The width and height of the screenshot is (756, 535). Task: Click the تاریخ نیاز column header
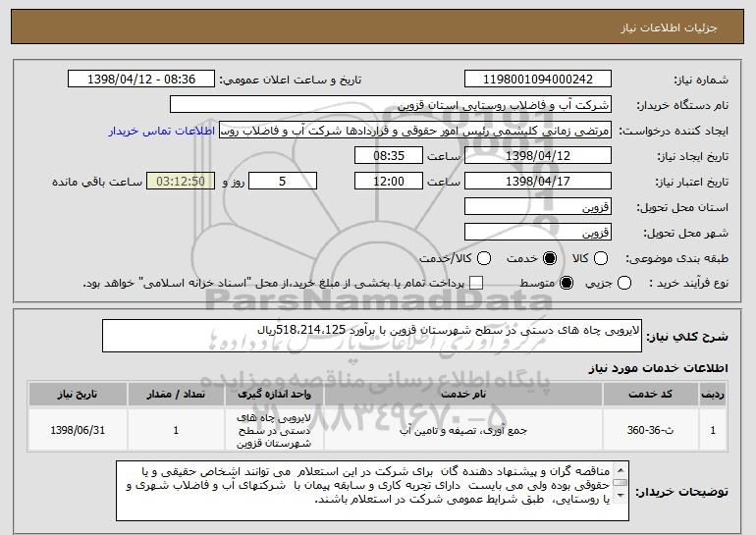[78, 395]
